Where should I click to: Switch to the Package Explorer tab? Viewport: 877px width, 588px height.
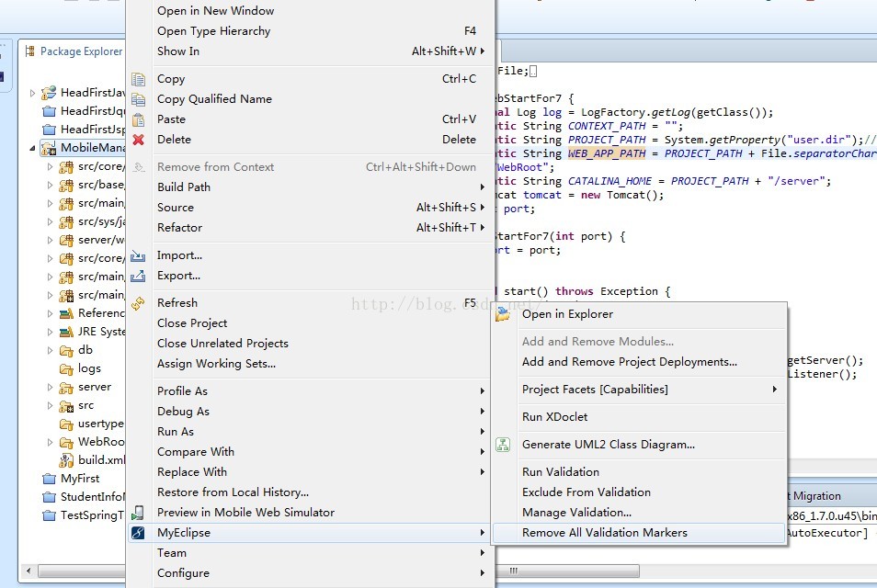[x=74, y=51]
